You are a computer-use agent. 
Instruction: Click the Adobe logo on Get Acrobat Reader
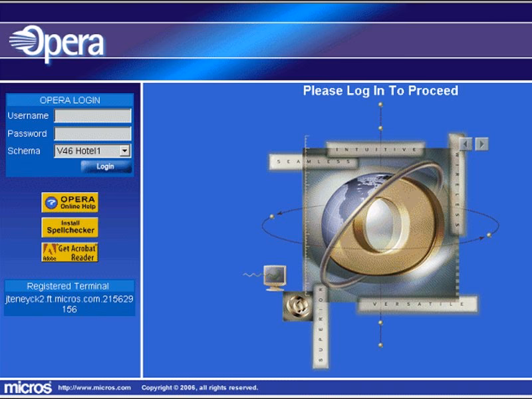(50, 251)
